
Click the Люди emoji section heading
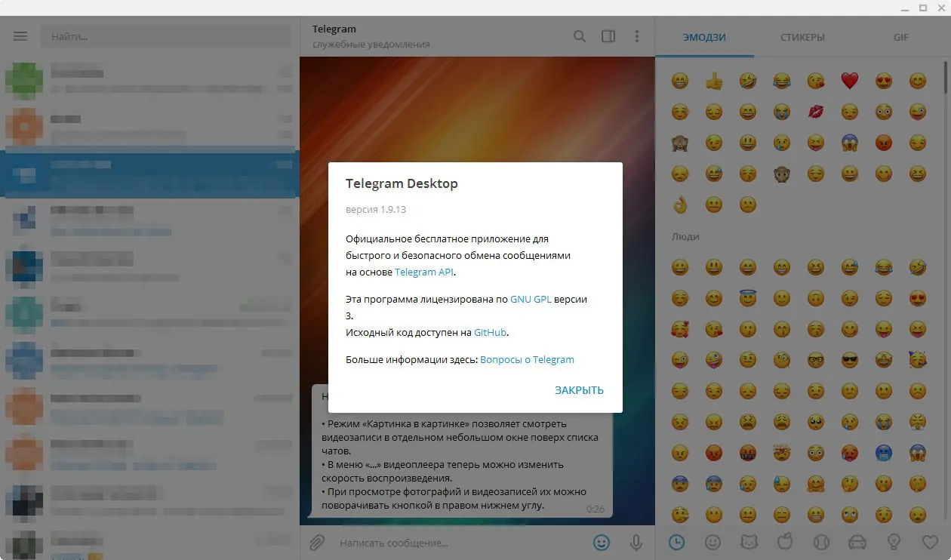(685, 236)
